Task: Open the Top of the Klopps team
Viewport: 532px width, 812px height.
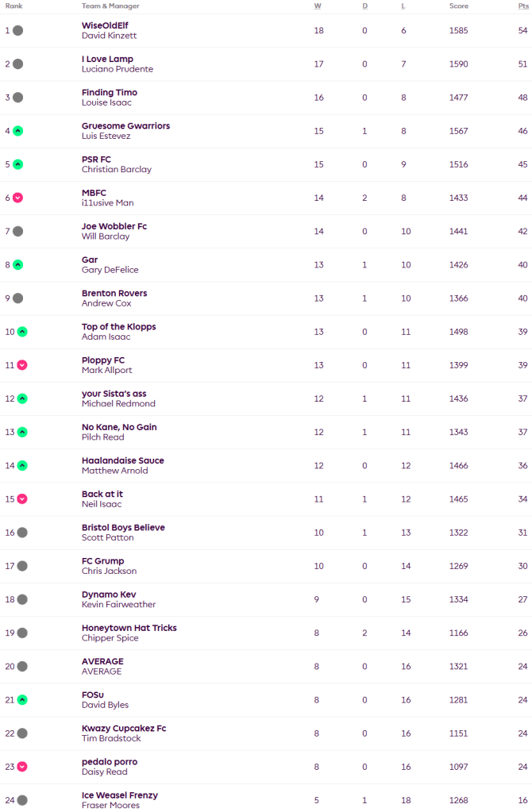Action: pos(118,327)
